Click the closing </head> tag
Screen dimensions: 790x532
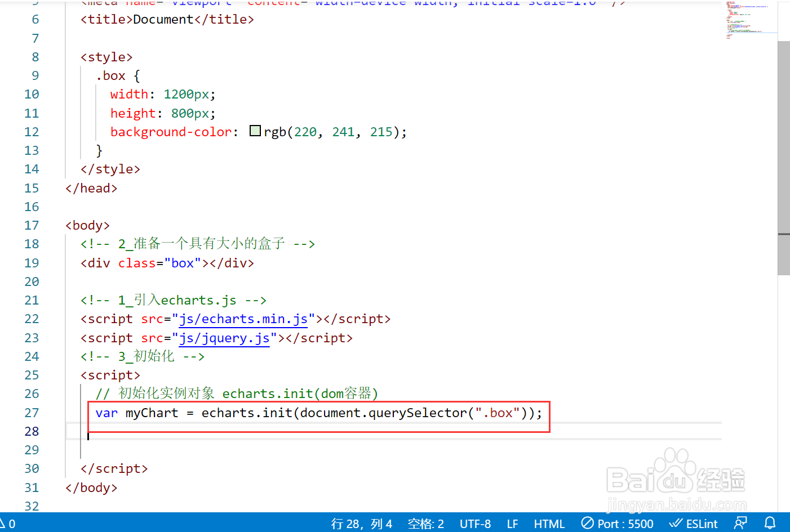click(x=91, y=188)
